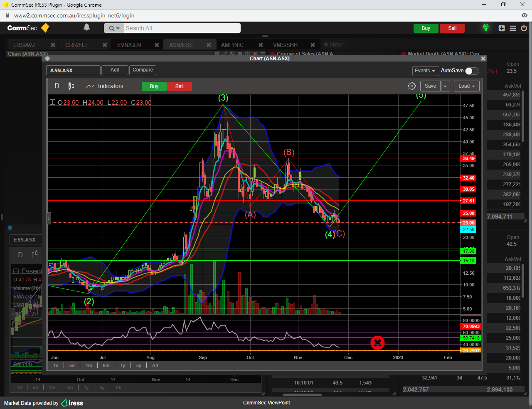This screenshot has width=532, height=409.
Task: Open the Indicators menu
Action: click(105, 86)
